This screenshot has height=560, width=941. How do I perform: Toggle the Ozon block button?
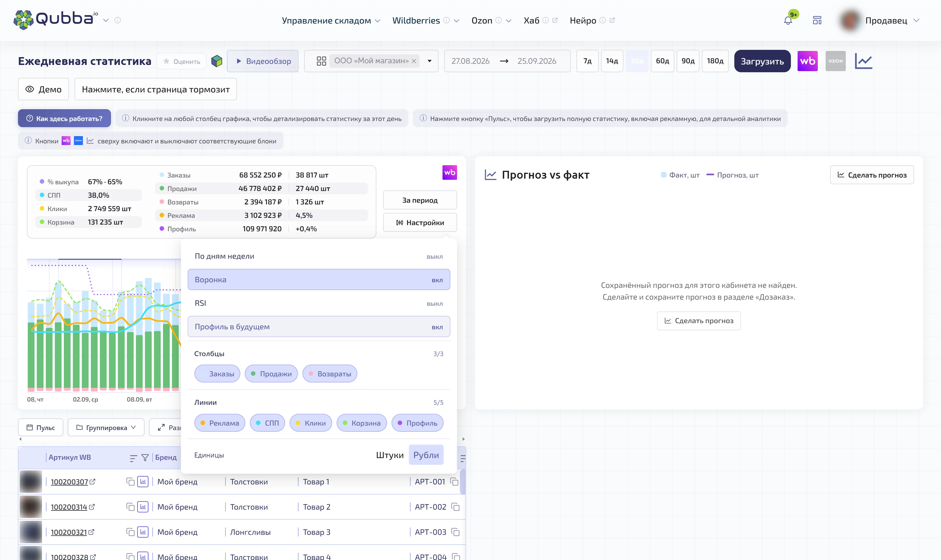[x=835, y=61]
